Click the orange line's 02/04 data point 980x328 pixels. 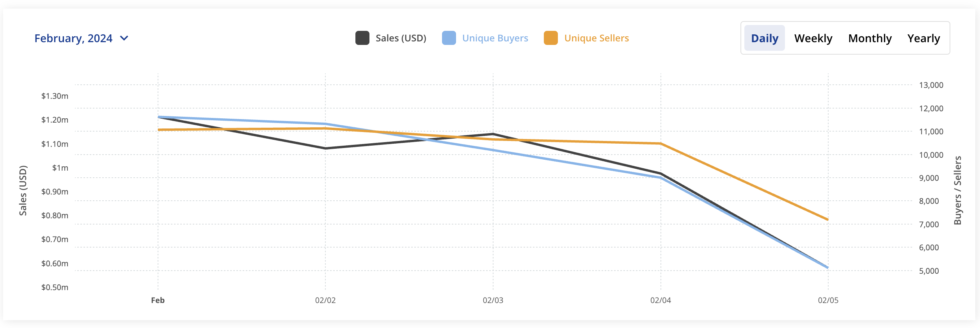coord(660,144)
